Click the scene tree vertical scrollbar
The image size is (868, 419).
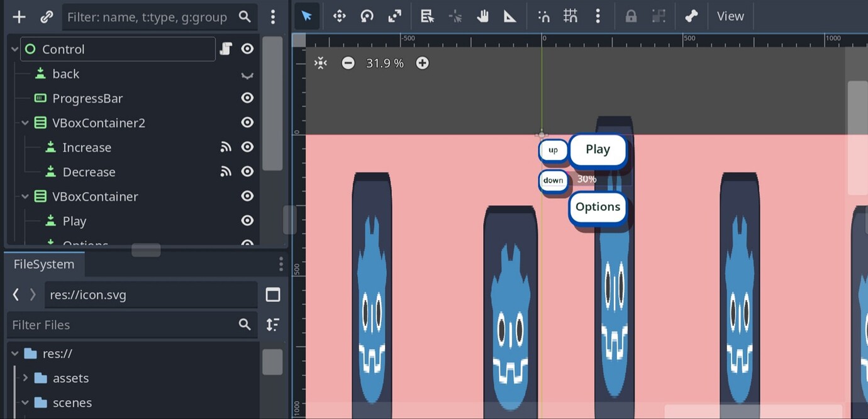[x=272, y=104]
